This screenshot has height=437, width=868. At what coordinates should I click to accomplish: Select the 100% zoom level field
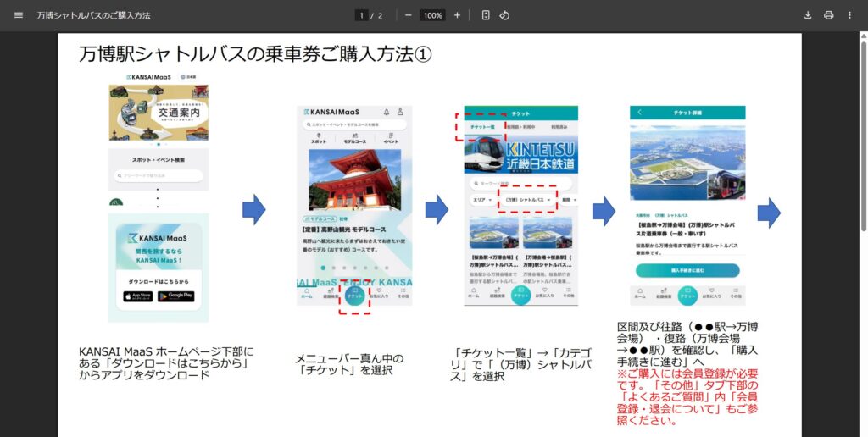tap(433, 15)
